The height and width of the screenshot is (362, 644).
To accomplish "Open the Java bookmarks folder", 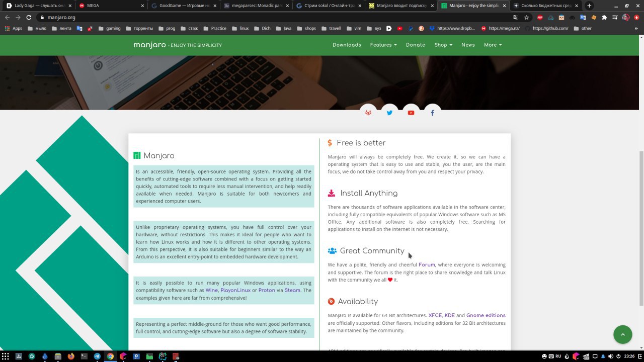I will coord(283,28).
